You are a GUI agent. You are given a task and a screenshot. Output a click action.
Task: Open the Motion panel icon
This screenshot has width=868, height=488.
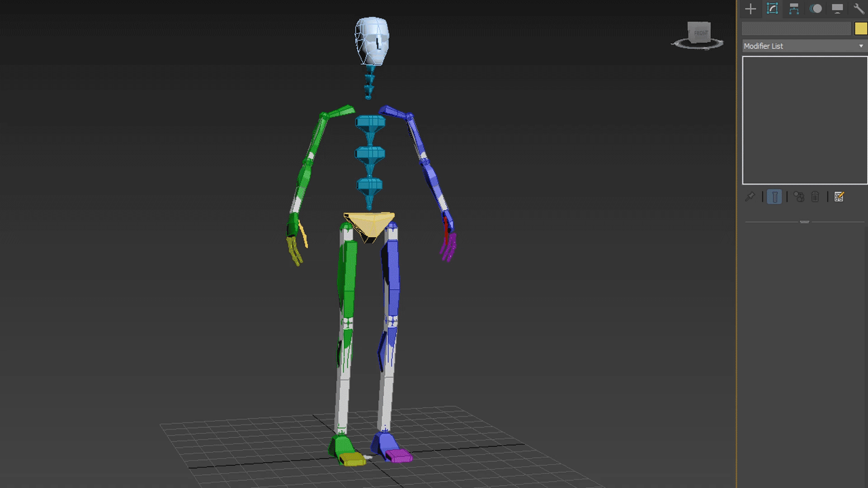[x=816, y=9]
